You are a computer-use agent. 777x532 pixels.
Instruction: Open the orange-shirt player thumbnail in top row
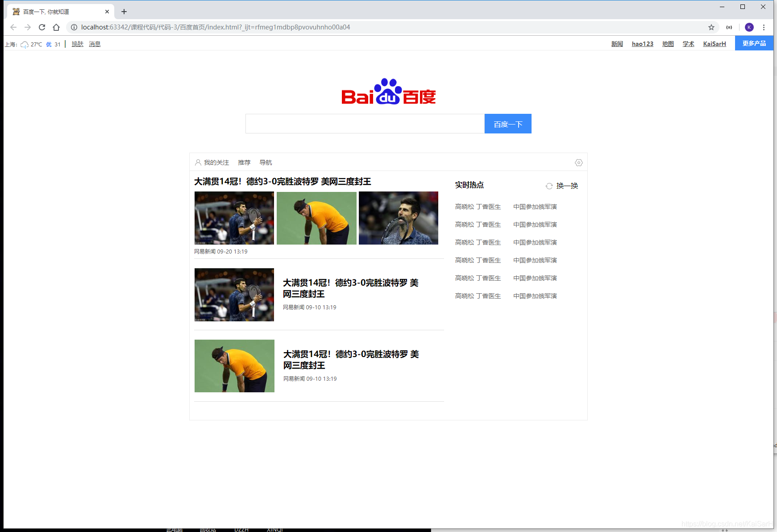pyautogui.click(x=316, y=218)
